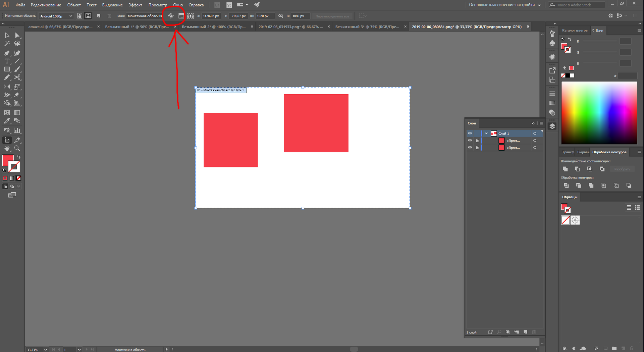Switch to the amaze.ai document tab
Screen dimensions: 644x352
60,27
